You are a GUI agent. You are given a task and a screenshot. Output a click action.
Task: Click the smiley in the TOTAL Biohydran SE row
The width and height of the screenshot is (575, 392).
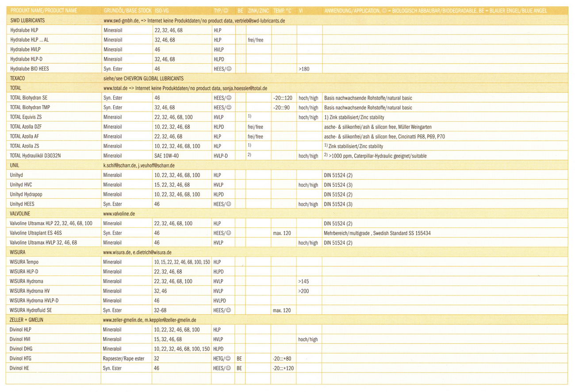[x=229, y=98]
